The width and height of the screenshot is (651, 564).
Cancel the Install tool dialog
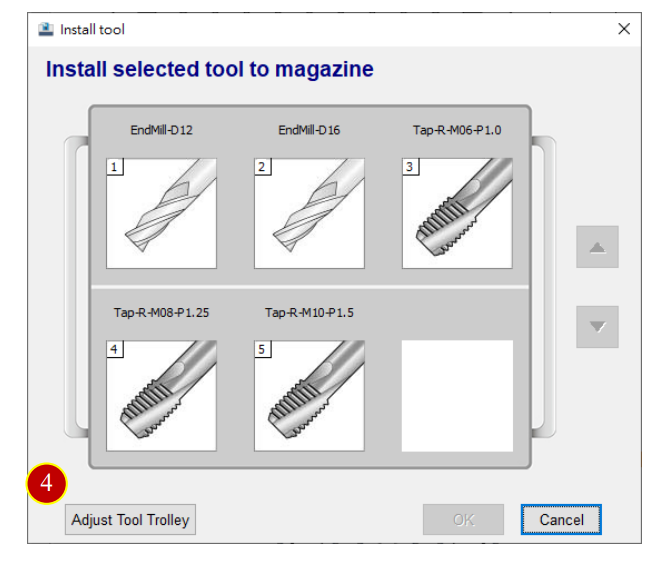(561, 520)
